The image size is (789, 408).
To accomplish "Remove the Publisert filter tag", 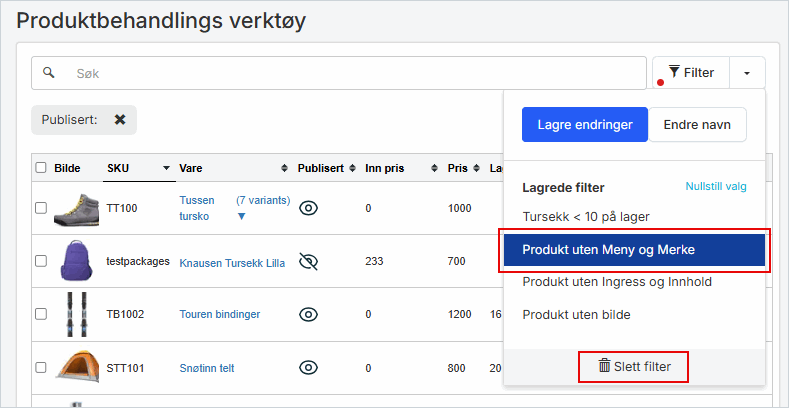I will point(120,120).
